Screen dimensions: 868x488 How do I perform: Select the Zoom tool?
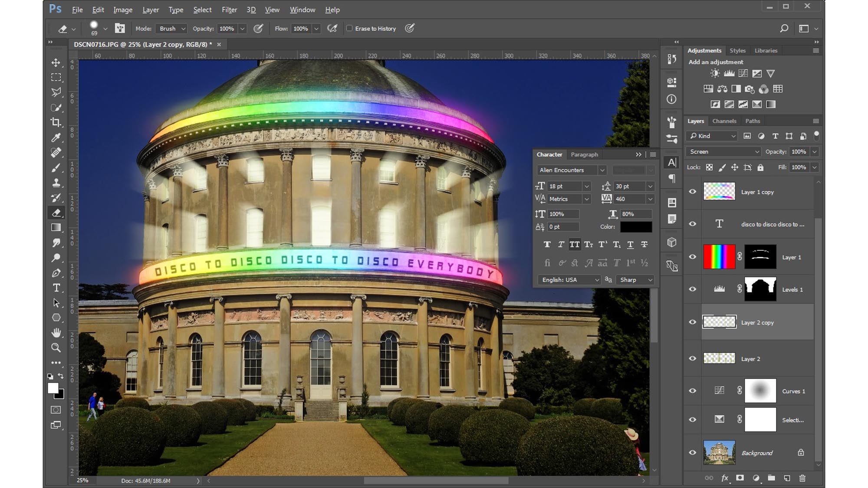point(56,348)
